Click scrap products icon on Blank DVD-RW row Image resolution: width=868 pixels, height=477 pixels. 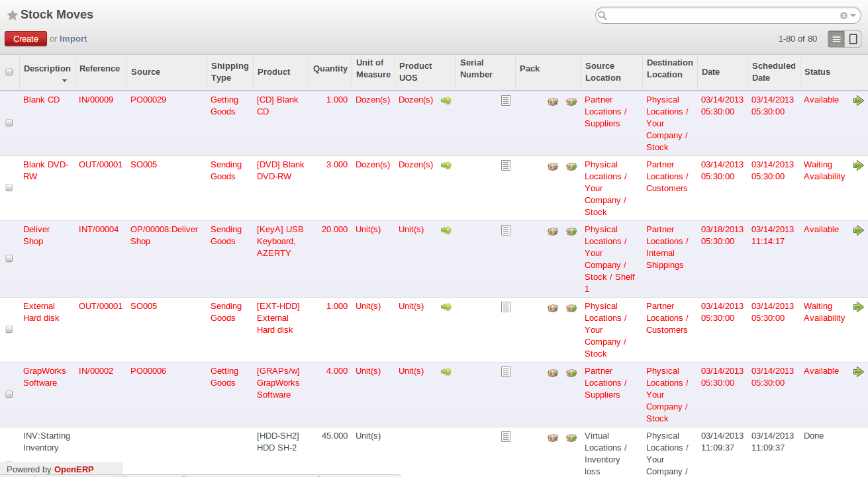pyautogui.click(x=446, y=165)
